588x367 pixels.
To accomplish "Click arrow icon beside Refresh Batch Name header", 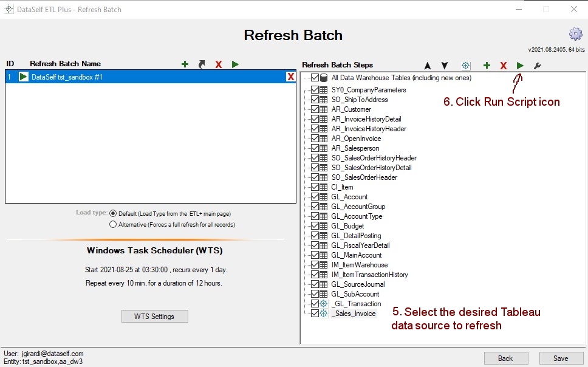I will point(202,64).
